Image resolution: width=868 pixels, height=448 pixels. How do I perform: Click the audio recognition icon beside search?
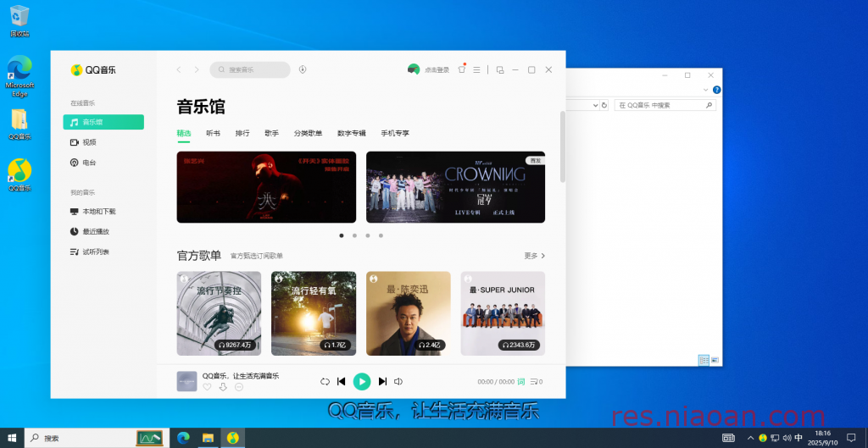coord(303,69)
